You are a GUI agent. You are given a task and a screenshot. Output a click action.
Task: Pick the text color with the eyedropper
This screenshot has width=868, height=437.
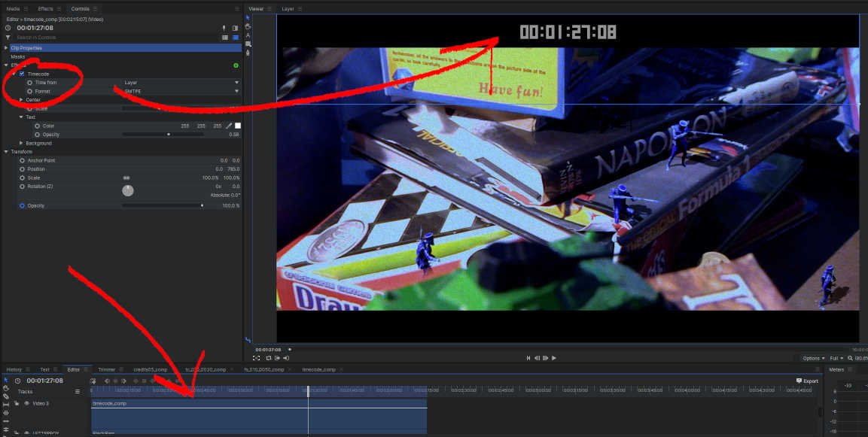coord(229,126)
